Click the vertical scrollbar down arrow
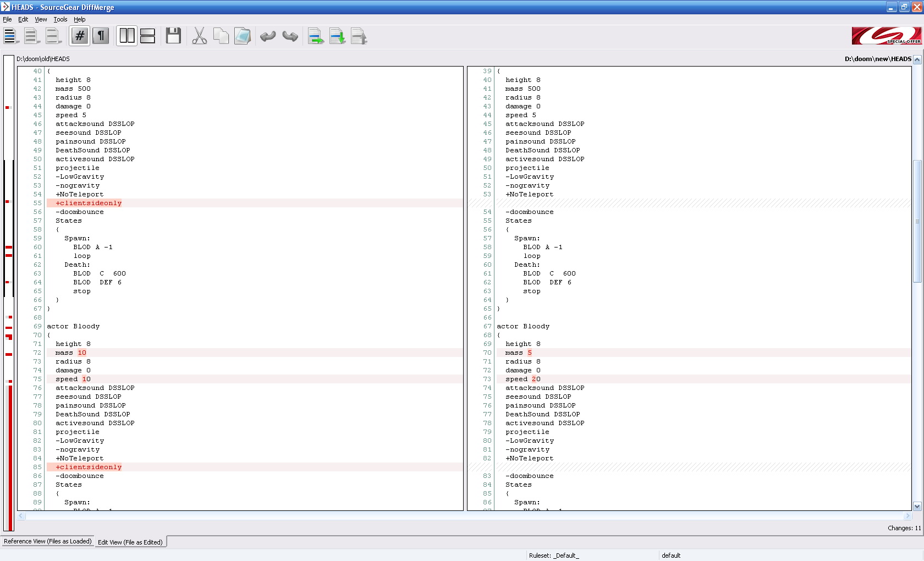 click(917, 506)
